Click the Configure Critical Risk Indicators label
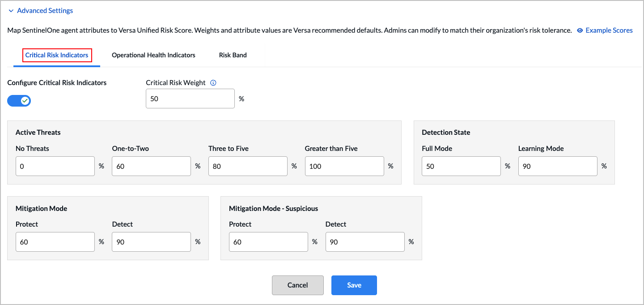Image resolution: width=644 pixels, height=305 pixels. point(57,83)
